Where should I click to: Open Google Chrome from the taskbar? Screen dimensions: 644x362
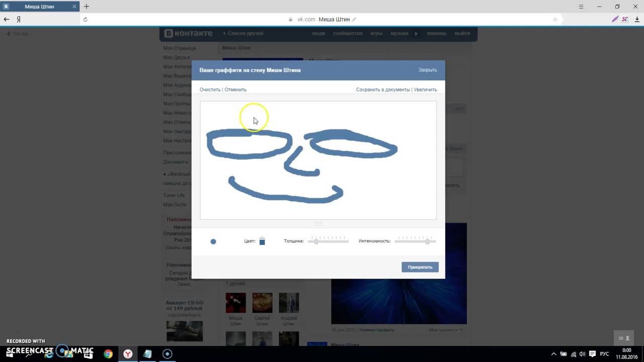click(x=108, y=354)
